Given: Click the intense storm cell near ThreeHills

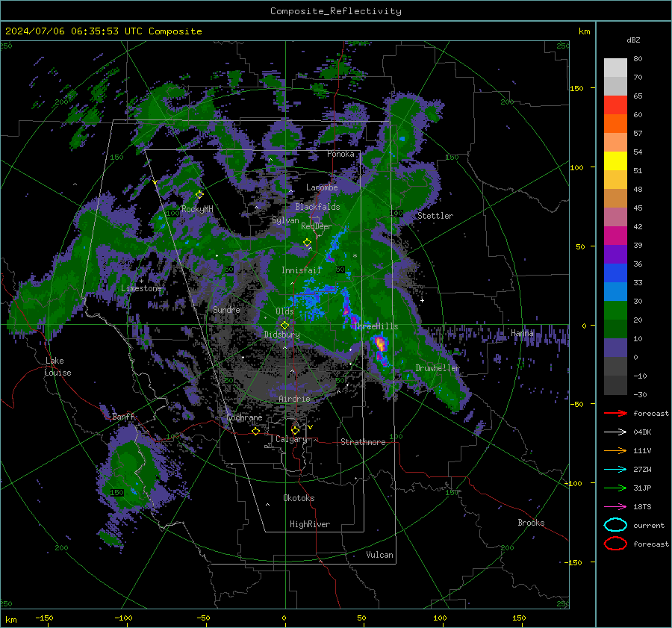Looking at the screenshot, I should pos(380,344).
